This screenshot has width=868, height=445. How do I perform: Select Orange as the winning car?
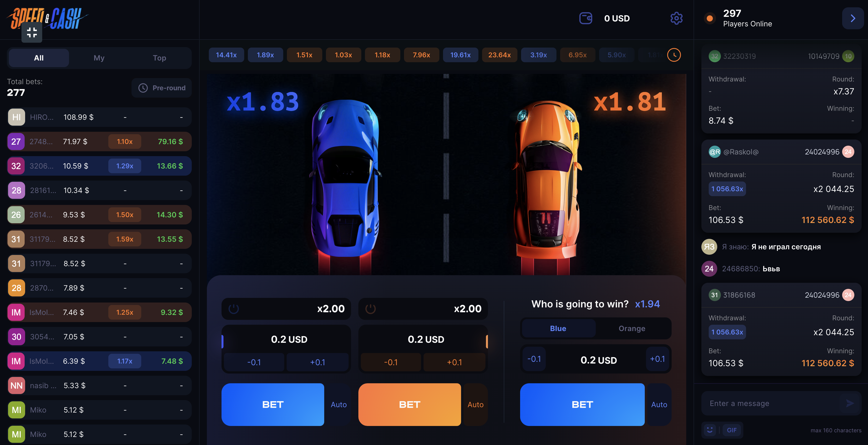[632, 328]
